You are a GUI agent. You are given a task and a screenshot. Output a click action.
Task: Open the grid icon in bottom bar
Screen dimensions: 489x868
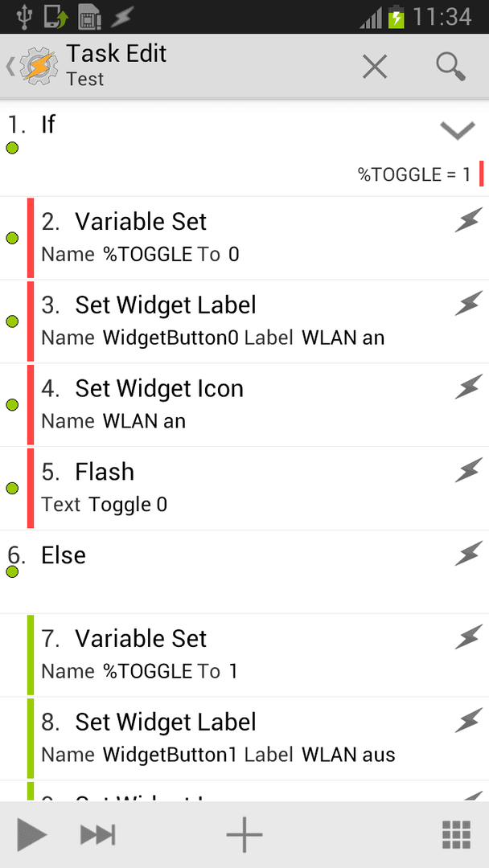457,834
